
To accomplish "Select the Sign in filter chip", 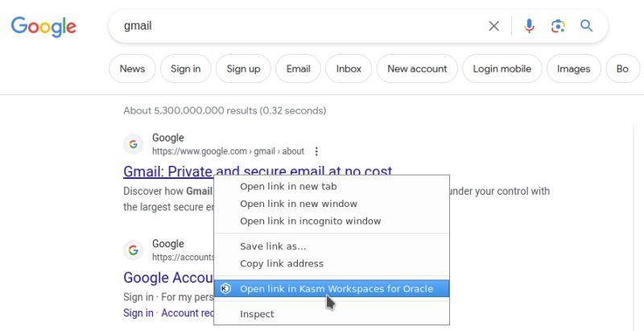I will point(186,68).
